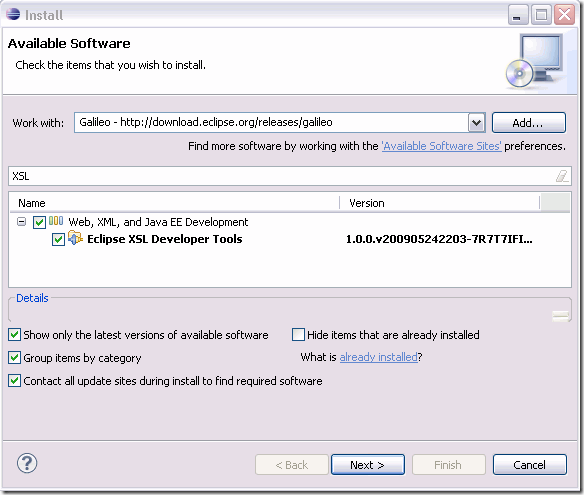The image size is (584, 495).
Task: Click the install wizard computer and CD graphic
Action: [534, 61]
